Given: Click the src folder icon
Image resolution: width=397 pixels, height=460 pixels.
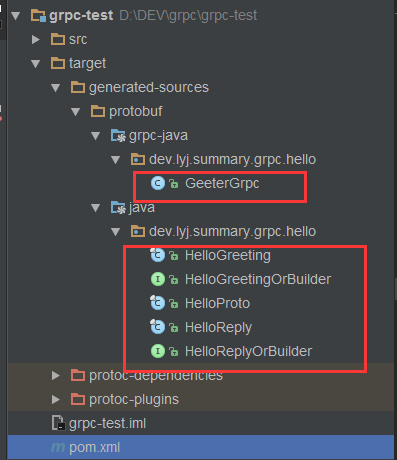Looking at the screenshot, I should (58, 39).
